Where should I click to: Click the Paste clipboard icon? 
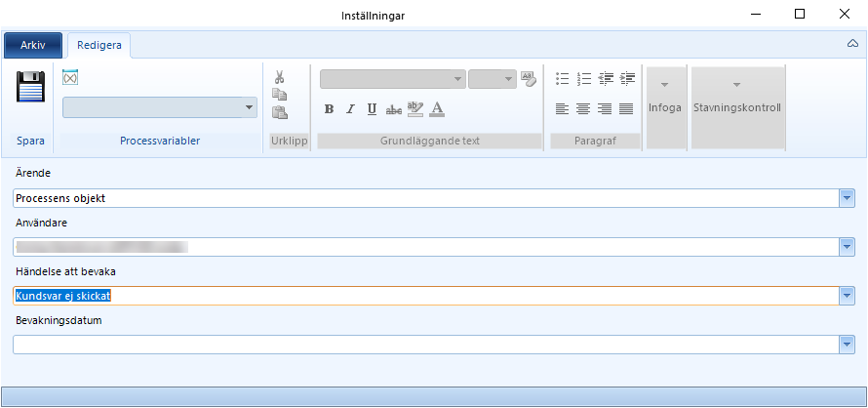(x=280, y=112)
